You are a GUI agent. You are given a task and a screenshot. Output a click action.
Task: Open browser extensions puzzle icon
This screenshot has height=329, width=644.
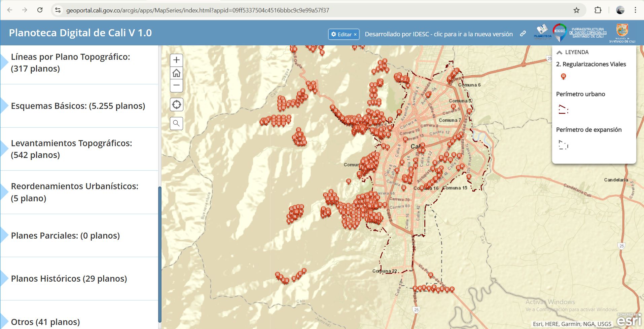click(x=598, y=10)
